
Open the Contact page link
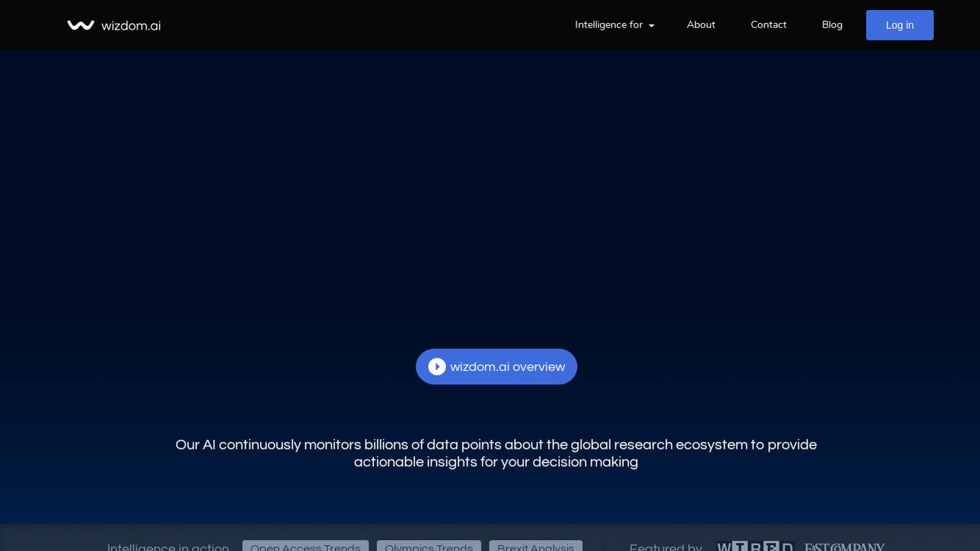point(768,25)
